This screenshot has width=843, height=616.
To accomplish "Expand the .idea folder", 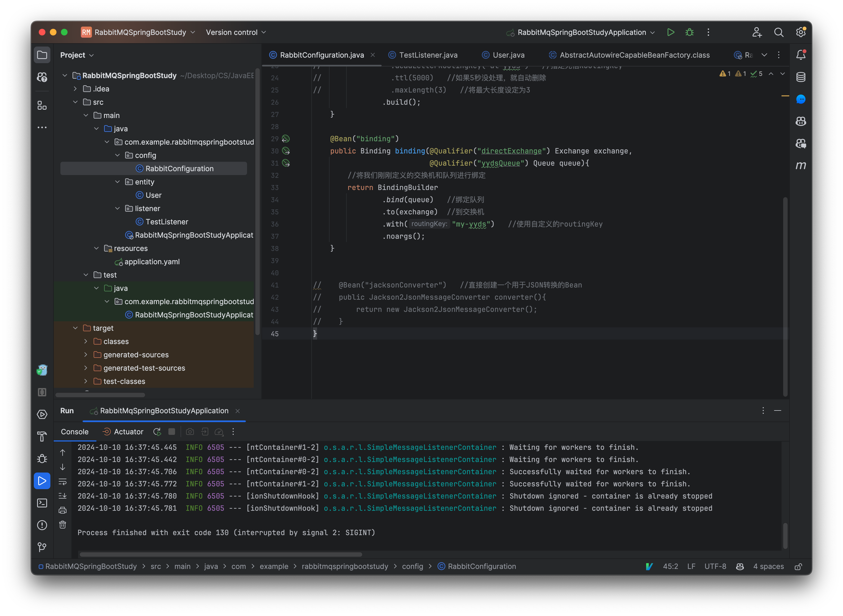I will point(75,89).
